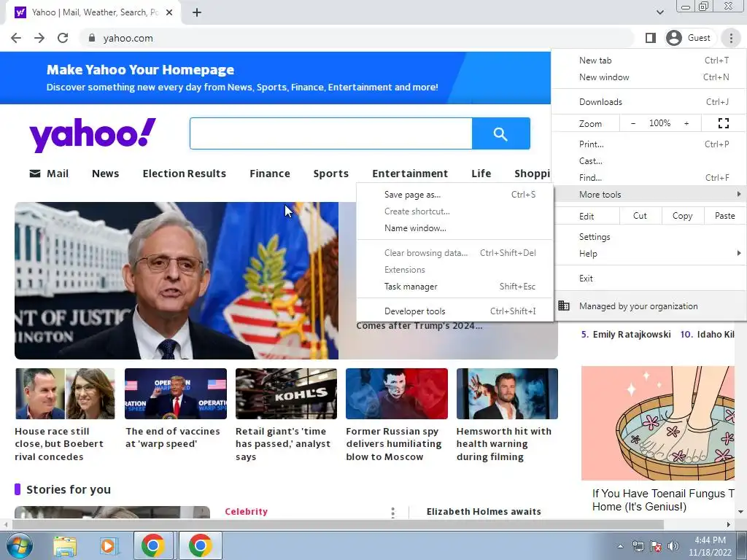Expand the Help submenu
Screen dimensions: 747x560
(649, 254)
